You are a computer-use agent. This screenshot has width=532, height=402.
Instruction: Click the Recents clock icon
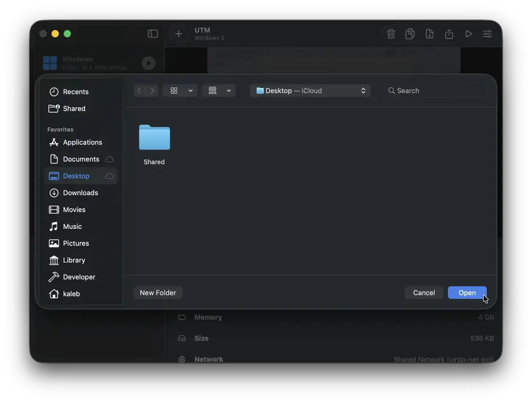click(54, 92)
